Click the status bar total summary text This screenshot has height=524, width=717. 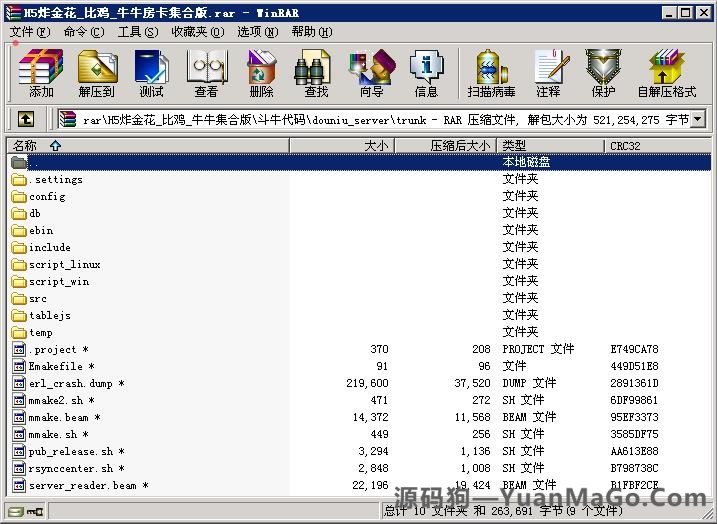504,511
